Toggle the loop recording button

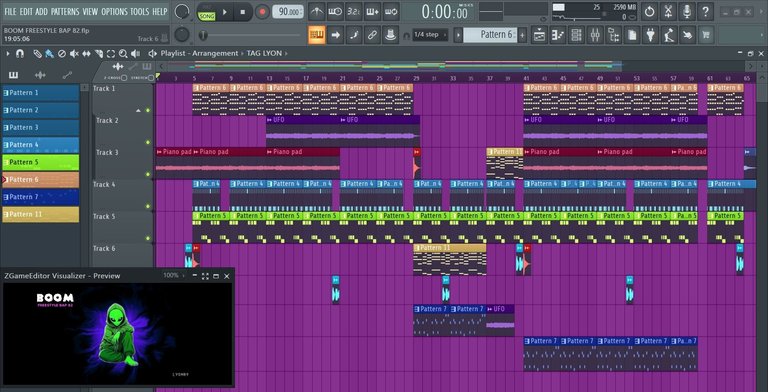pos(391,11)
